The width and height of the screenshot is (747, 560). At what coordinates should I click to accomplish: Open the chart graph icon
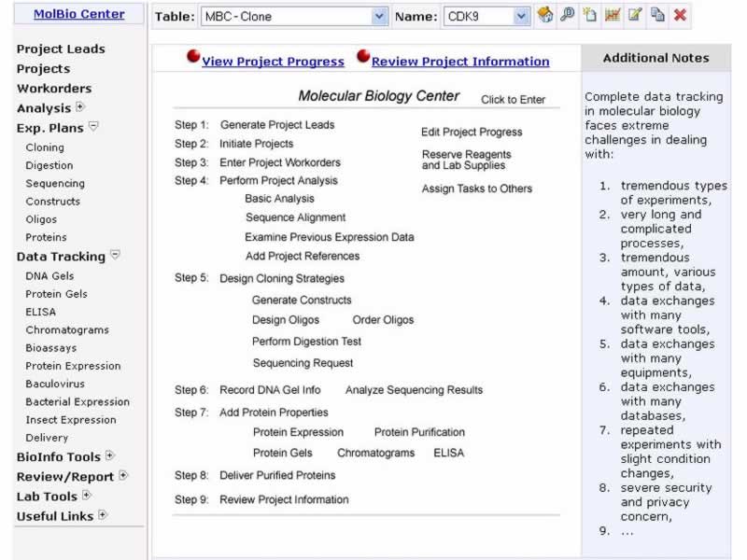click(613, 15)
